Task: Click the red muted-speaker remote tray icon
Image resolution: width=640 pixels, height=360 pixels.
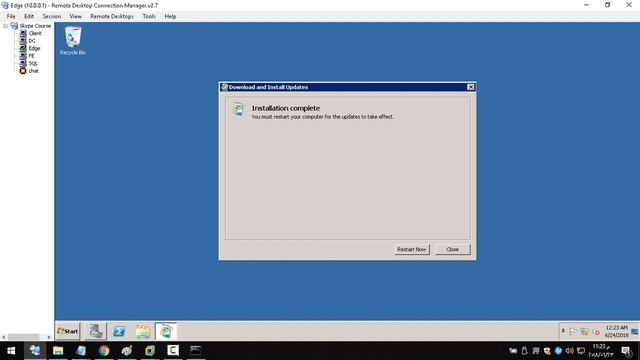Action: [x=596, y=332]
